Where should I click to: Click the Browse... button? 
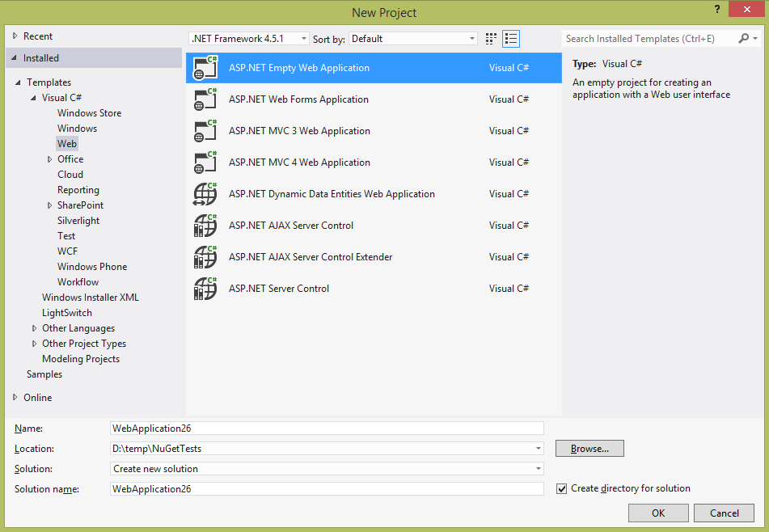pyautogui.click(x=589, y=449)
